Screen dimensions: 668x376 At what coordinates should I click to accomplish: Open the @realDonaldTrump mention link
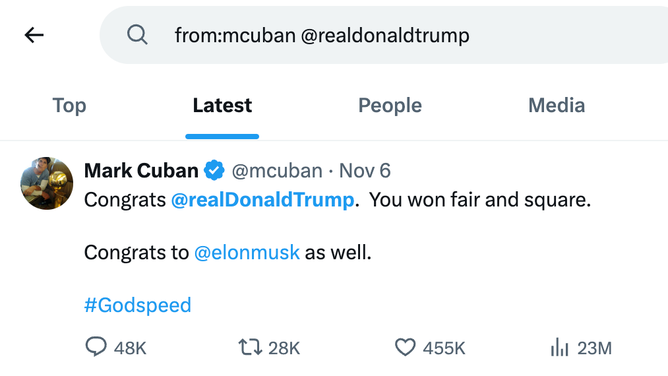(262, 200)
